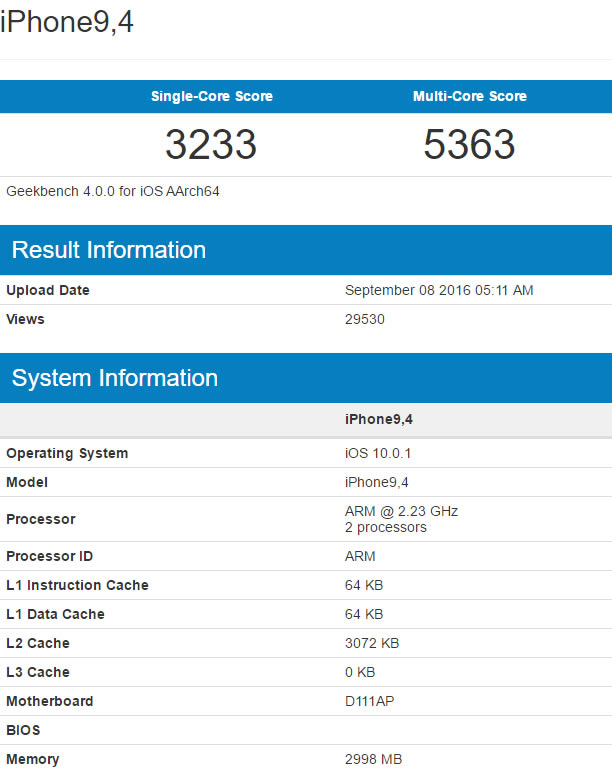Click the Model row label
This screenshot has width=612, height=777.
pyautogui.click(x=27, y=482)
